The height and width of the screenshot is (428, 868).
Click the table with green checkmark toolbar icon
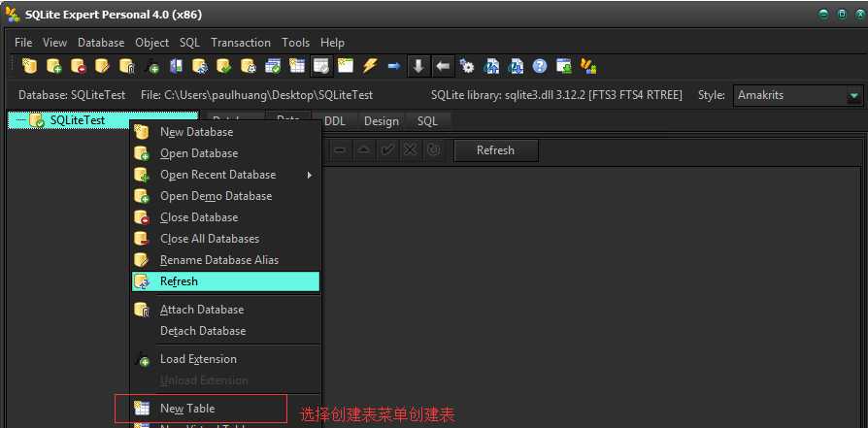pos(273,66)
